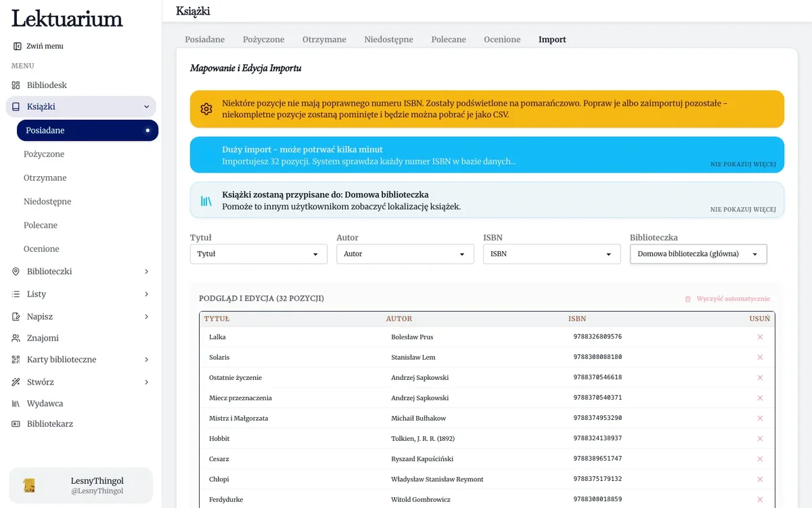
Task: Remove the Lalka row with X icon
Action: (x=760, y=337)
